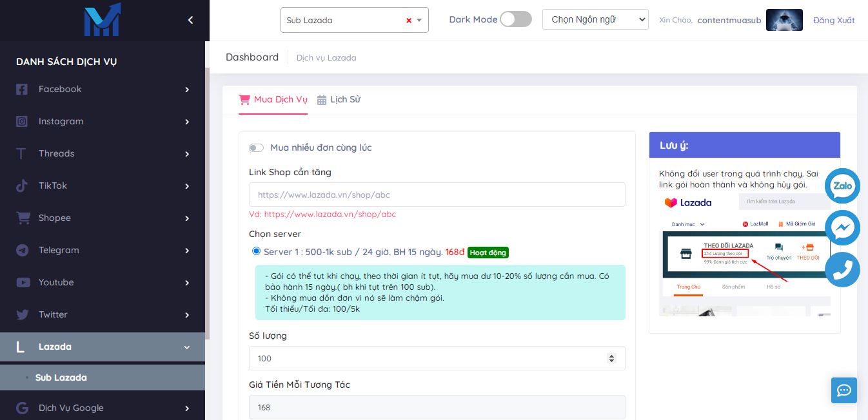Click the Đăng Xuất logout link
868x420 pixels.
click(x=834, y=20)
